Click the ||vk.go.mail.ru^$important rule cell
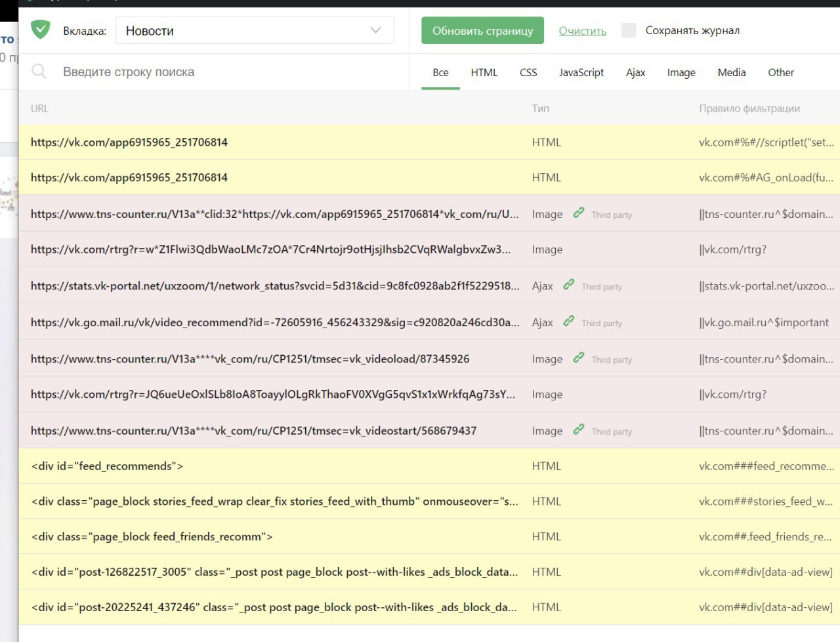Screen dimensions: 840x642 pos(764,322)
